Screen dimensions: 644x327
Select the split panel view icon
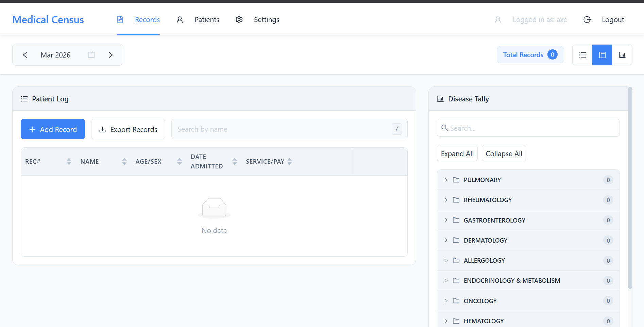coord(602,55)
